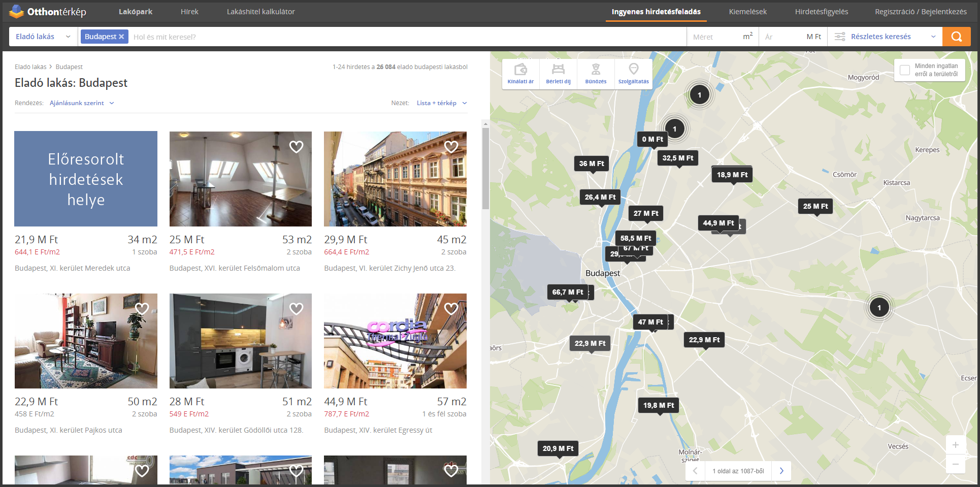Click the Előresorolt hirdetések helye banner

86,179
